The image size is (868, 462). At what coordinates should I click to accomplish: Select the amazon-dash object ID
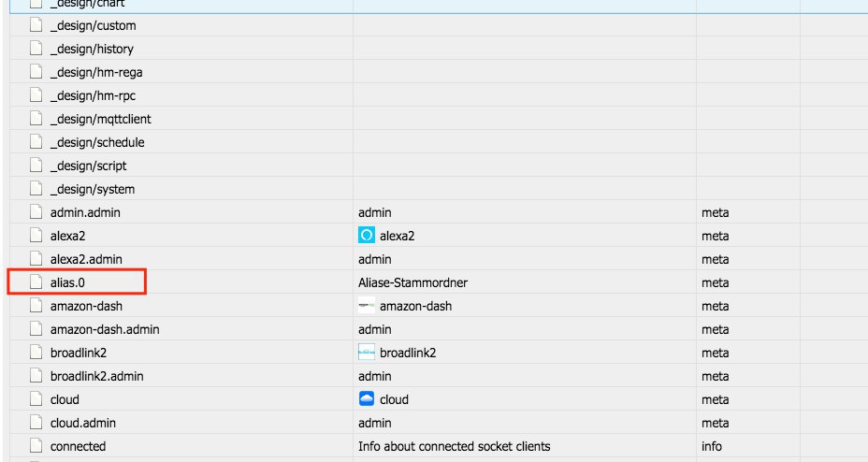point(86,306)
